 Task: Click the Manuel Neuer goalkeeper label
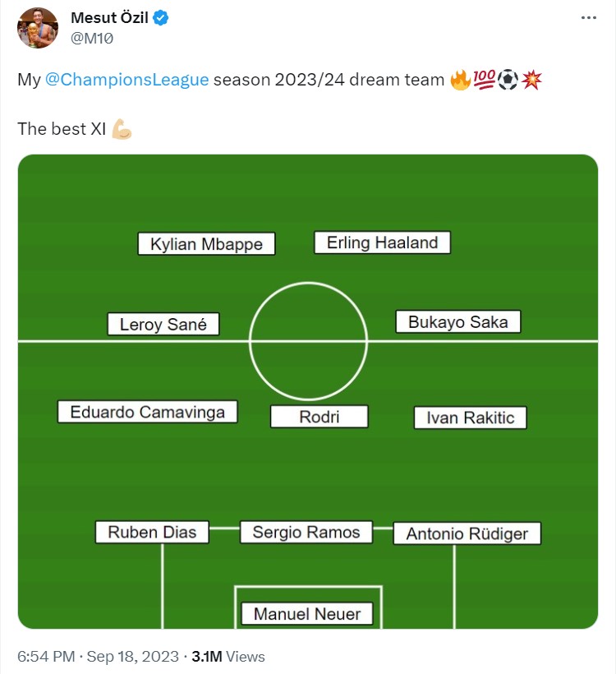click(306, 614)
